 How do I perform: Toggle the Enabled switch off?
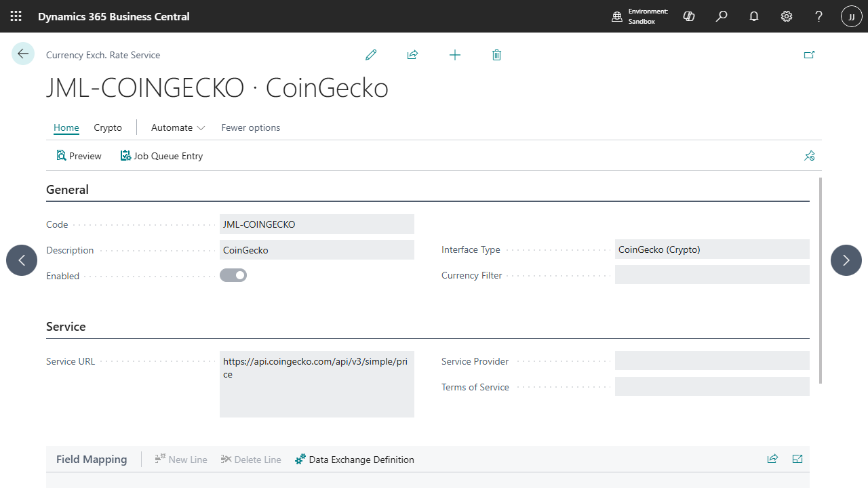coord(233,275)
